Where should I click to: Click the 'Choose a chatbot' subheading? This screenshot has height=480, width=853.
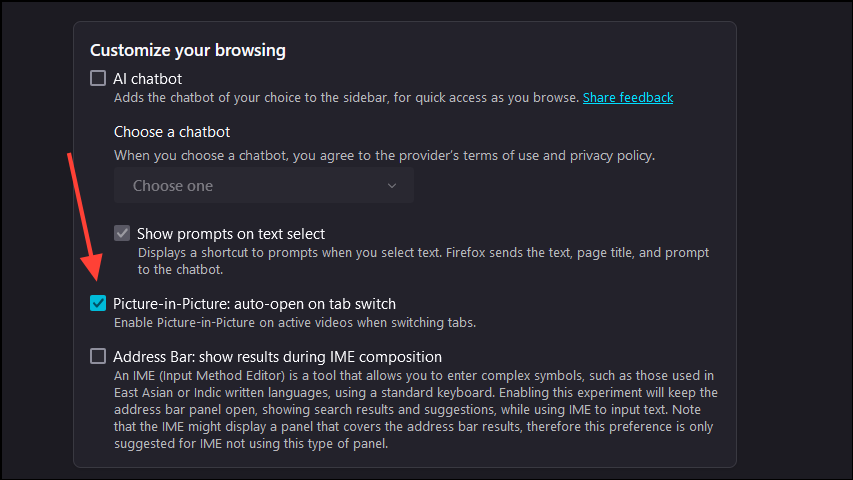[172, 132]
